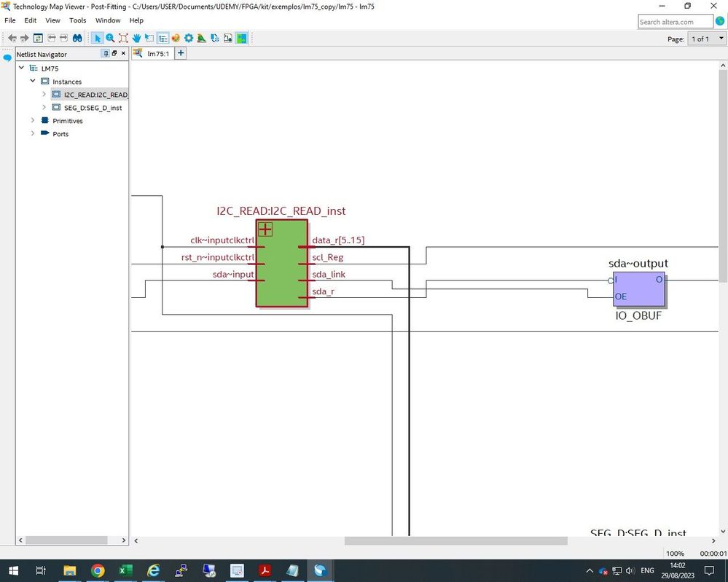The width and height of the screenshot is (728, 582).
Task: Click the color palette toolbar icon
Action: [x=176, y=38]
